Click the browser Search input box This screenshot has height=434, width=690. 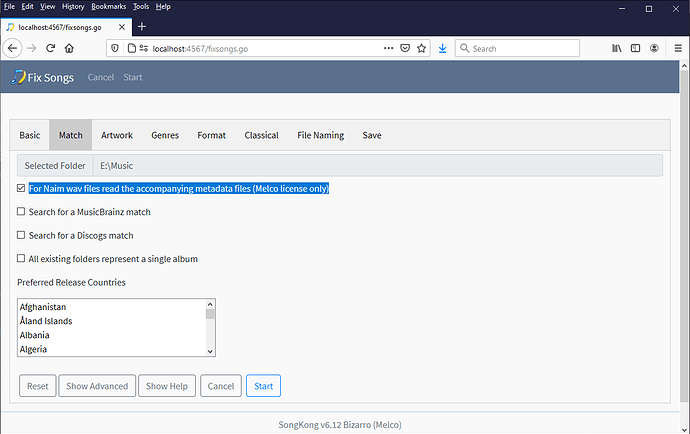517,48
